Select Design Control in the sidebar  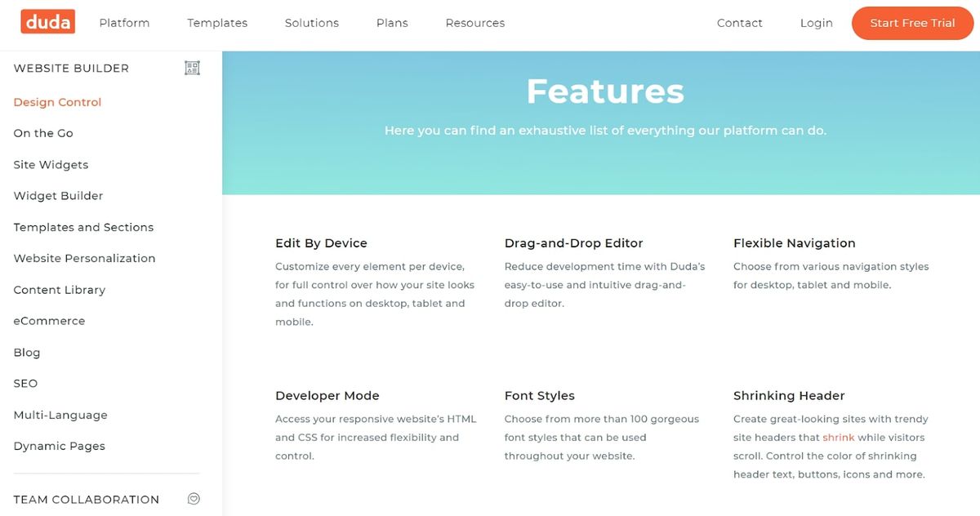click(x=56, y=101)
